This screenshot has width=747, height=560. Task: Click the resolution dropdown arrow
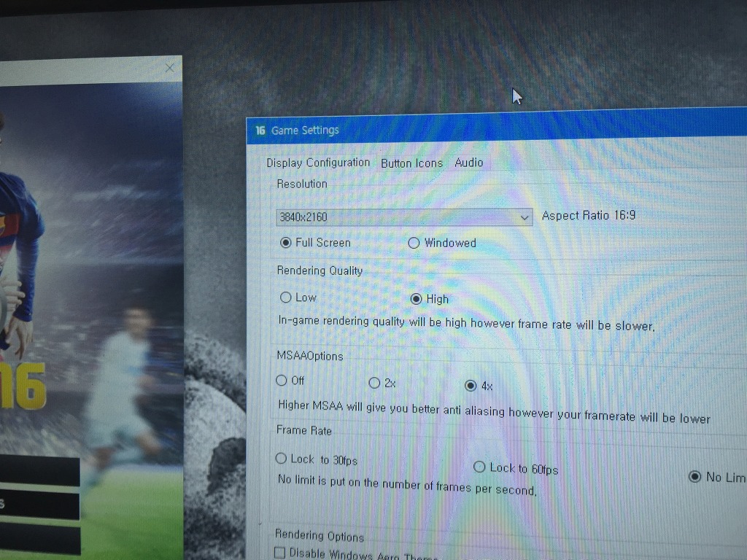524,217
